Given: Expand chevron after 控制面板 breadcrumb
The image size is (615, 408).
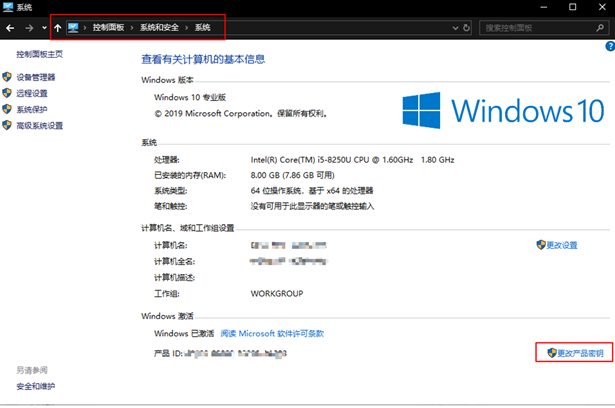Looking at the screenshot, I should pyautogui.click(x=132, y=27).
